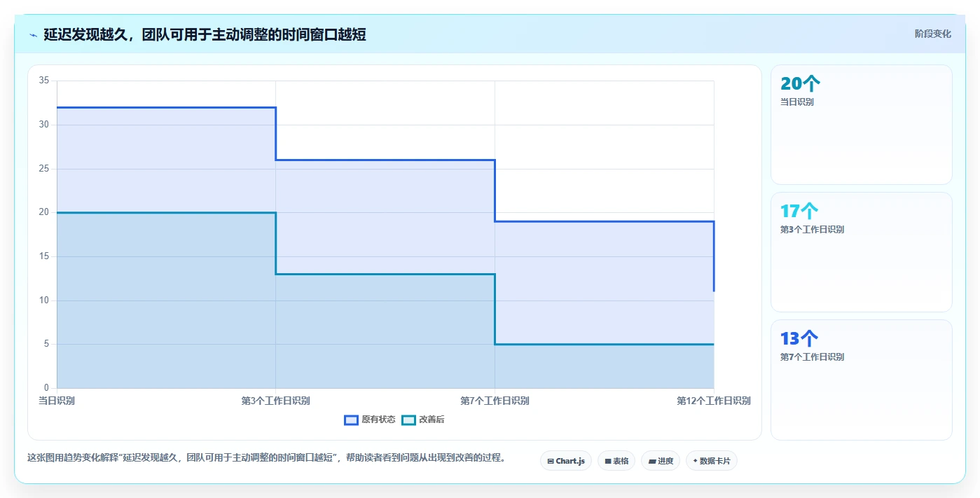Viewport: 980px width, 498px height.
Task: Toggle the 改善后 legend series
Action: click(x=423, y=420)
